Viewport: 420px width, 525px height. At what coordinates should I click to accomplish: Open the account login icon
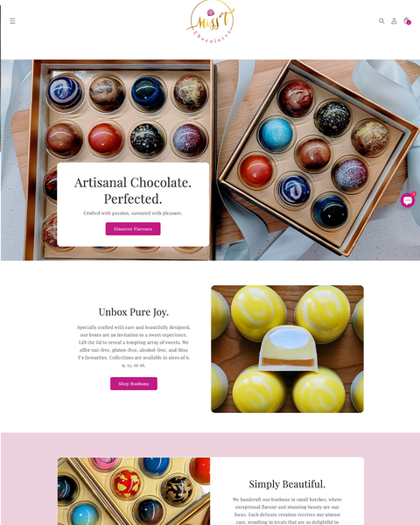coord(395,21)
